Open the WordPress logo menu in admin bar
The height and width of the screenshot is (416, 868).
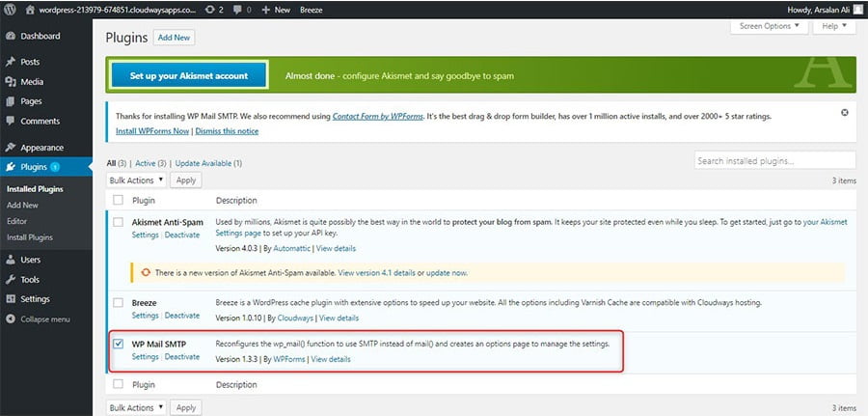[x=10, y=10]
